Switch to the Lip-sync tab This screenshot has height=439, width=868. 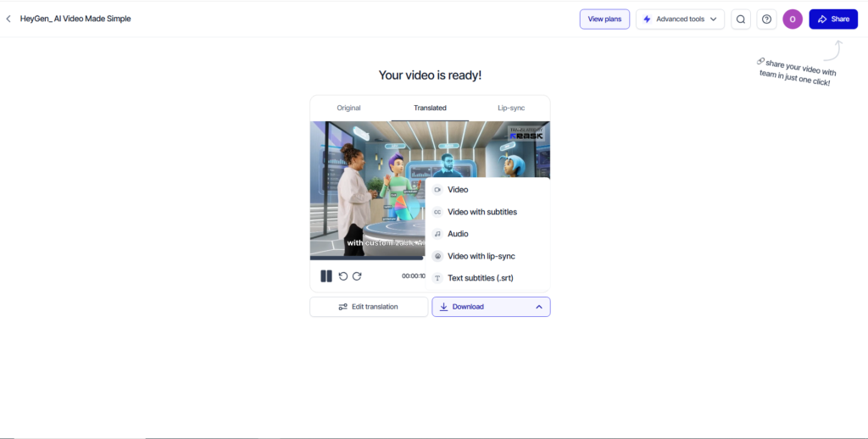(511, 108)
